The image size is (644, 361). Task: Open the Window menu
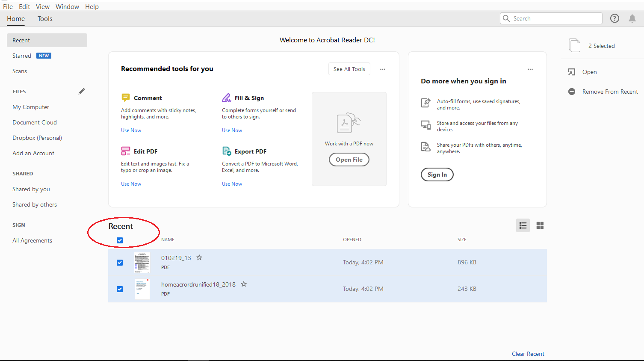click(x=67, y=7)
